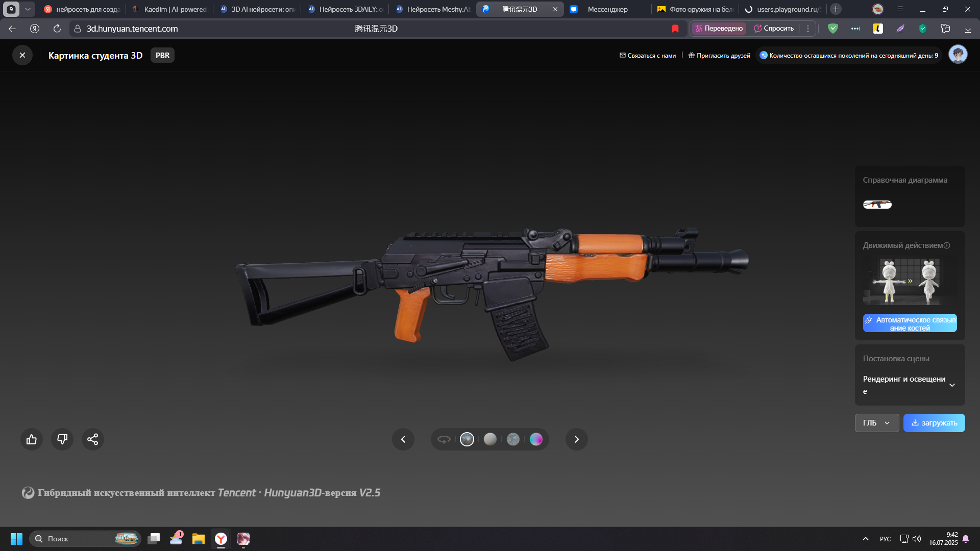
Task: Click Автоматическое связывание костей button
Action: (910, 323)
